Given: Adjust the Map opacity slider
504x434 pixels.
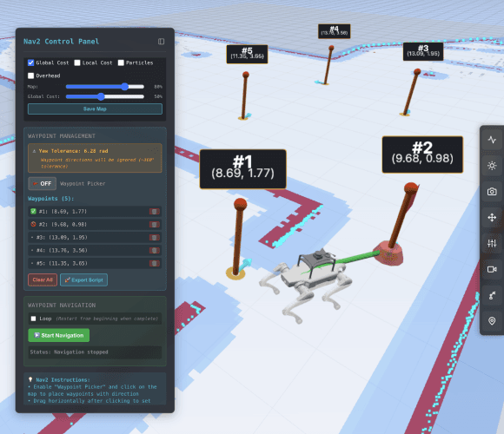Looking at the screenshot, I should click(x=105, y=87).
